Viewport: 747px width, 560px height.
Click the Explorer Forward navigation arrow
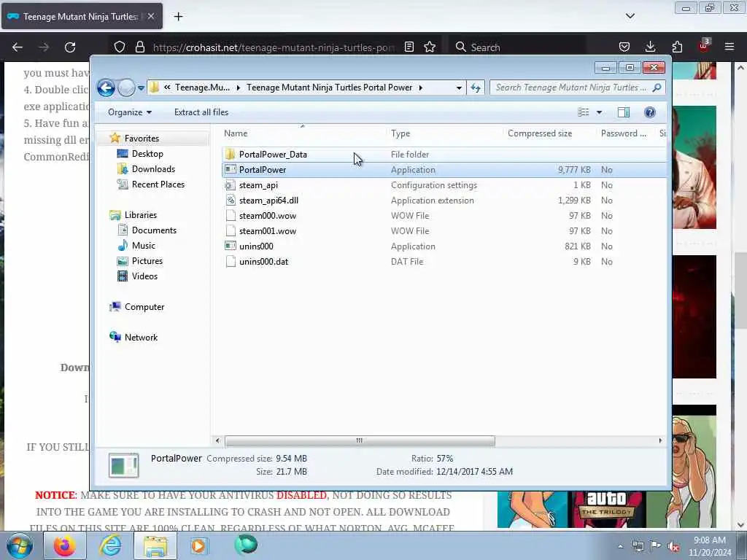126,87
